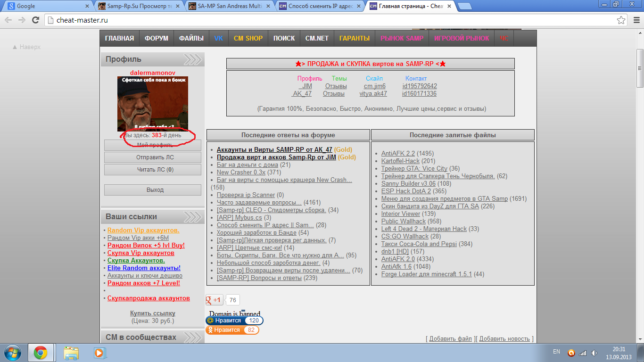Open the РЫНОК SAMP menu item
644x362 pixels.
(402, 38)
